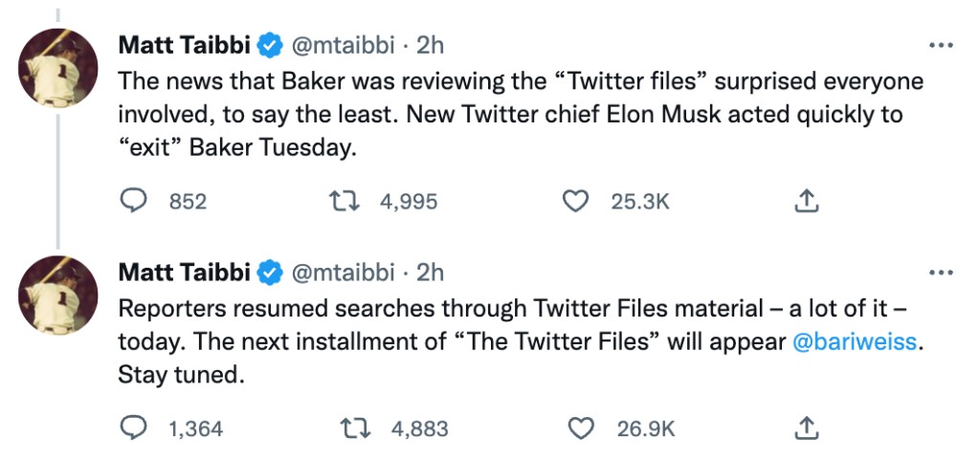
Task: Click the verified badge on the first tweet
Action: click(271, 46)
